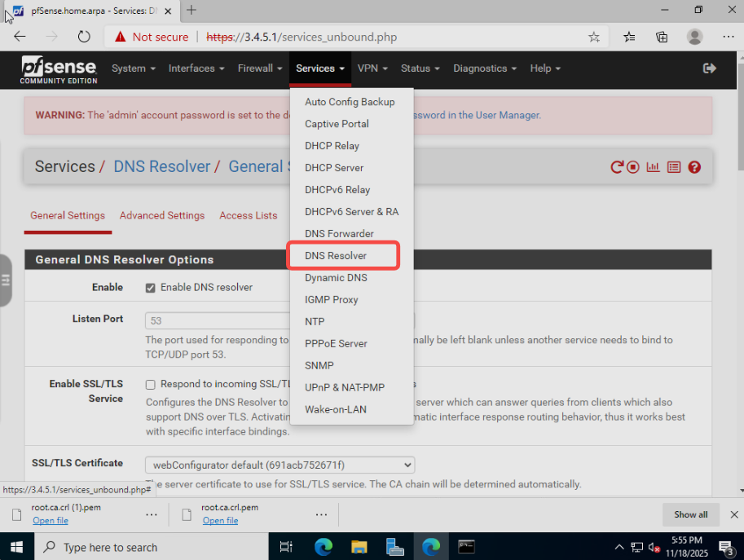This screenshot has height=560, width=744.
Task: Select IGMP Proxy menu entry
Action: coord(351,299)
